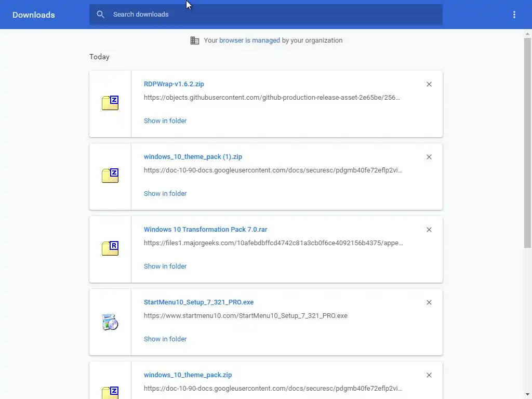Viewport: 532px width, 399px height.
Task: Click the majorgeeks source URL
Action: (x=273, y=243)
